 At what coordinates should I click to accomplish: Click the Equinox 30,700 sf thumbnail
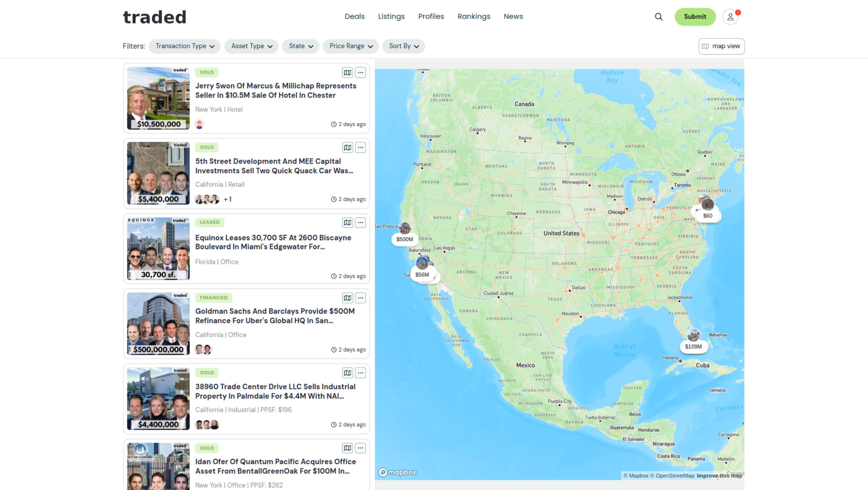pos(158,249)
